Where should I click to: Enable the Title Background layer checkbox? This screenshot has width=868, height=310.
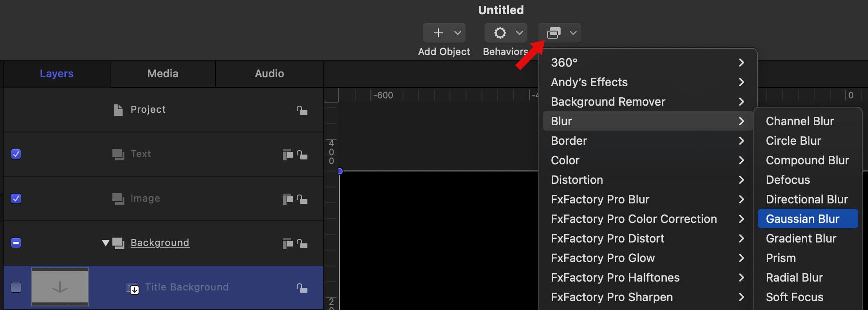point(16,287)
